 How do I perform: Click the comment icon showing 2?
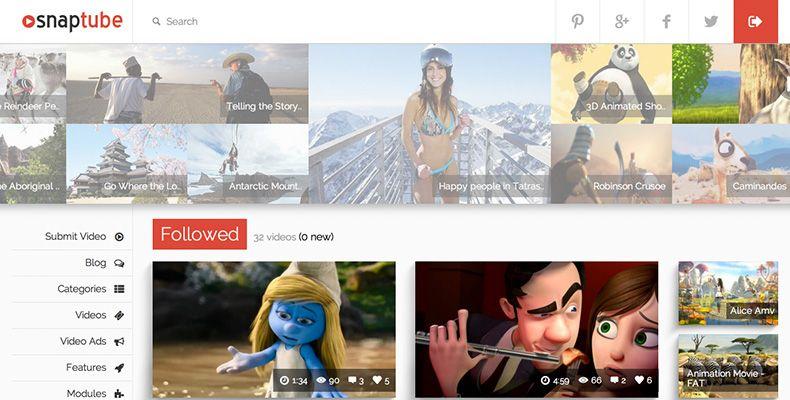coord(614,380)
